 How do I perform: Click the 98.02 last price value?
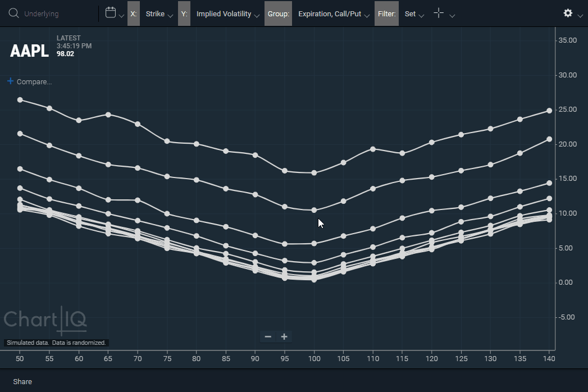pos(65,54)
